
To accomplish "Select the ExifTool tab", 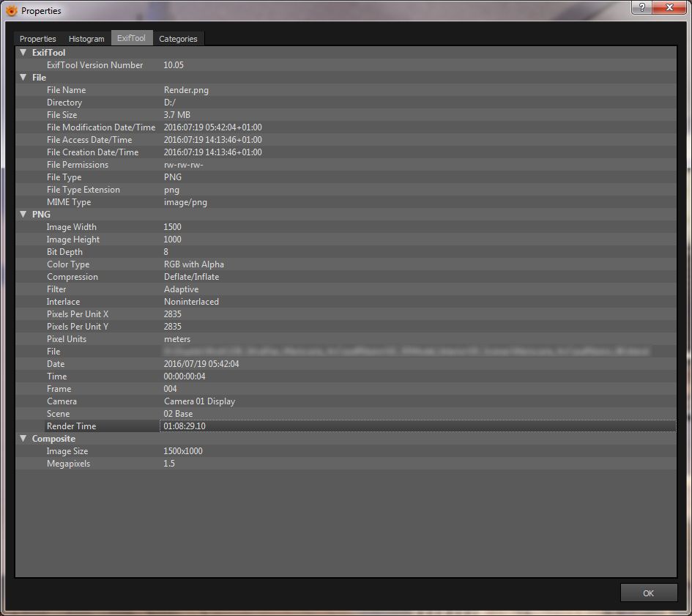I will pos(132,38).
